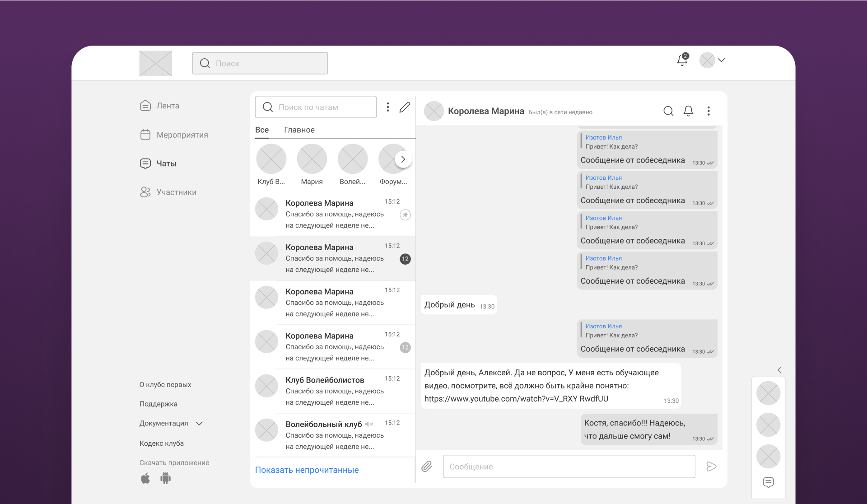Image resolution: width=867 pixels, height=504 pixels.
Task: Click the attach file paperclip icon
Action: tap(427, 467)
